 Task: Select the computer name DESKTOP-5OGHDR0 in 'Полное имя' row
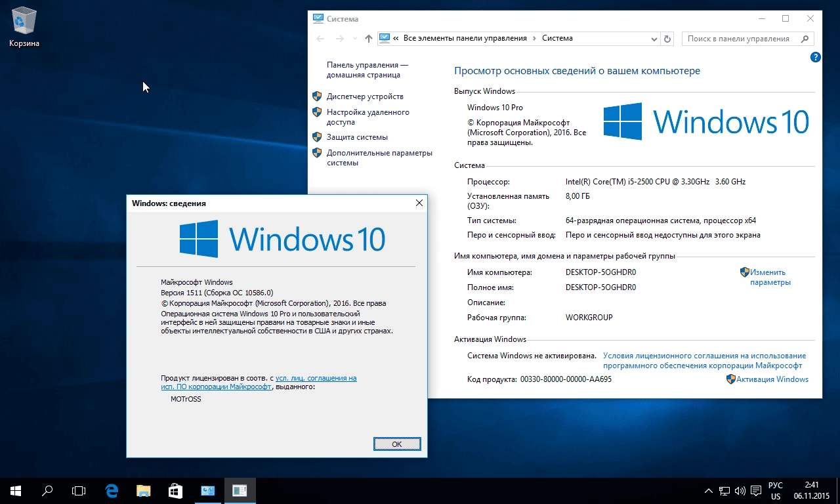pos(600,287)
